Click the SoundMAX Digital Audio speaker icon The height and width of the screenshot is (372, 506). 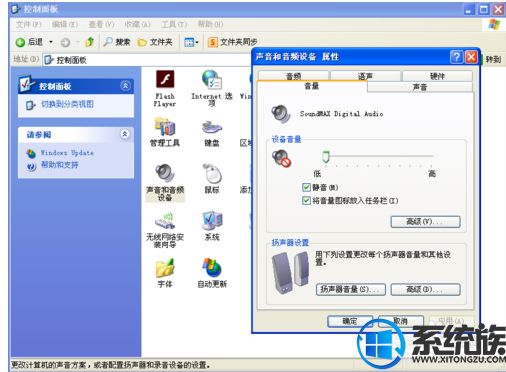(x=281, y=114)
